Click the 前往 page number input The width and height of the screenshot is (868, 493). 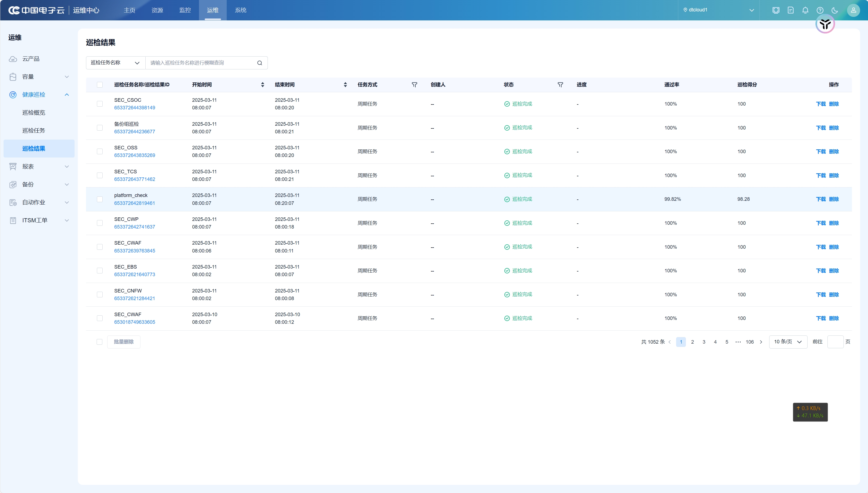[x=835, y=342]
